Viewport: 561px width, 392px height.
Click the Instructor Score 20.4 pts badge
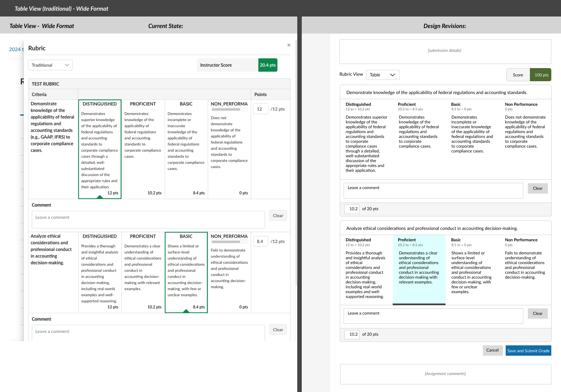(x=268, y=65)
